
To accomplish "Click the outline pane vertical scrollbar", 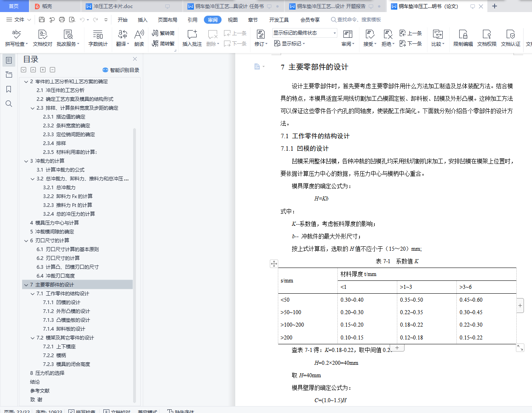I will [134, 265].
